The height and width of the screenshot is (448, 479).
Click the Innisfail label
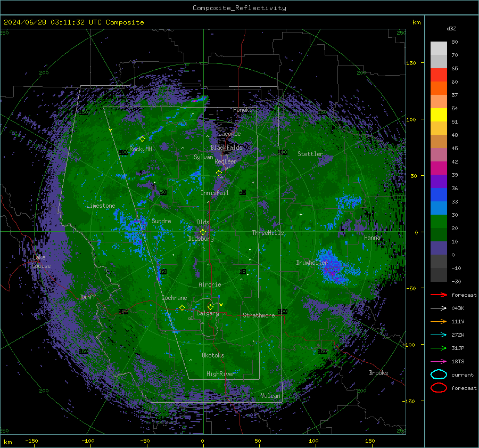[214, 193]
